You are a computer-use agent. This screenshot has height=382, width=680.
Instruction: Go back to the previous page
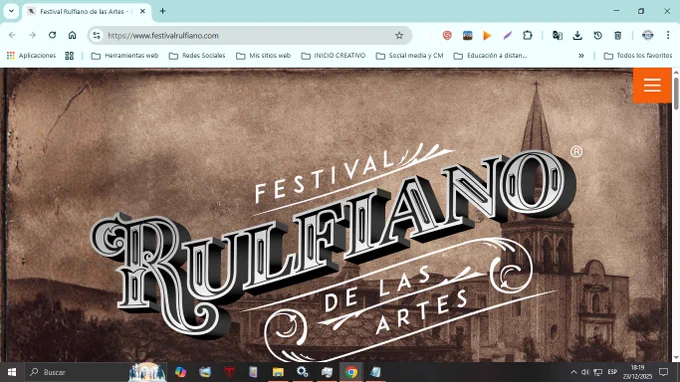tap(12, 35)
